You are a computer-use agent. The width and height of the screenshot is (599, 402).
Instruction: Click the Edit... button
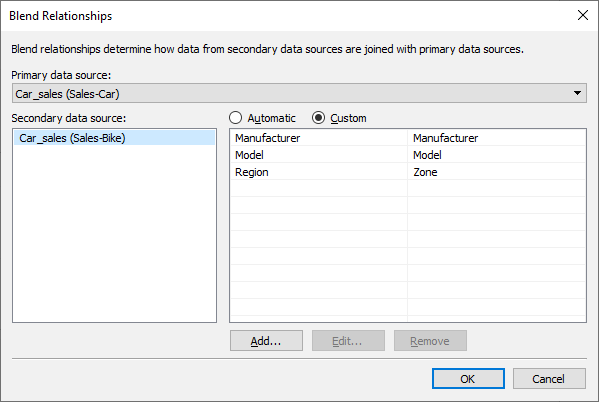(348, 340)
